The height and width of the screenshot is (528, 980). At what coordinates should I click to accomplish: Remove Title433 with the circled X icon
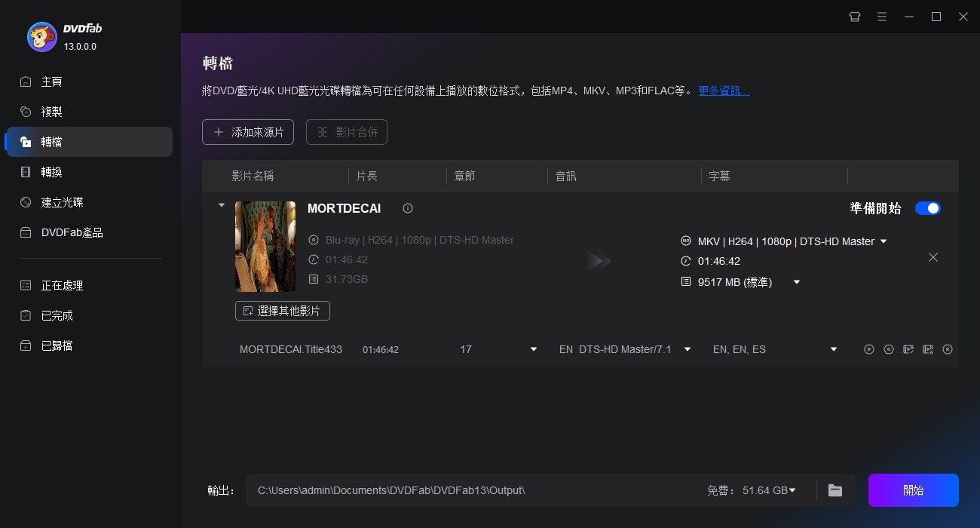[x=948, y=349]
